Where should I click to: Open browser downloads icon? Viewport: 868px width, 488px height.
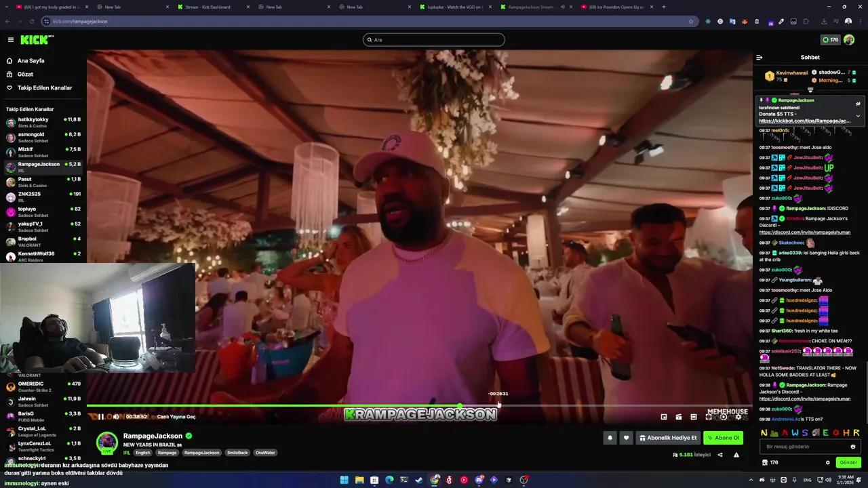coord(824,21)
